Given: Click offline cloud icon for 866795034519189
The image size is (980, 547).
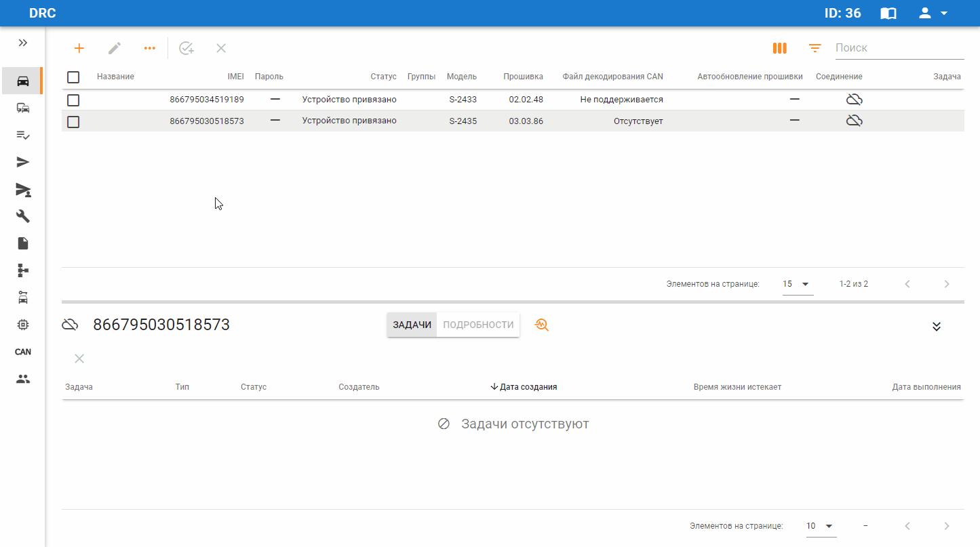Looking at the screenshot, I should (855, 100).
